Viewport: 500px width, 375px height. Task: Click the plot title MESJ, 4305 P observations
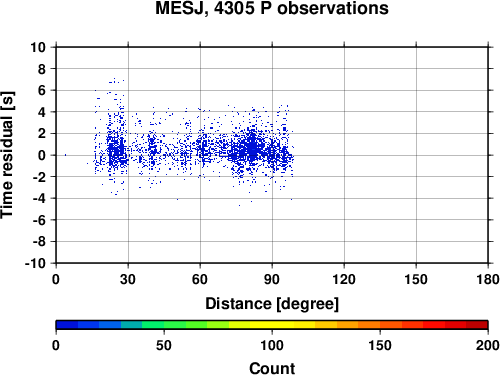pyautogui.click(x=272, y=9)
